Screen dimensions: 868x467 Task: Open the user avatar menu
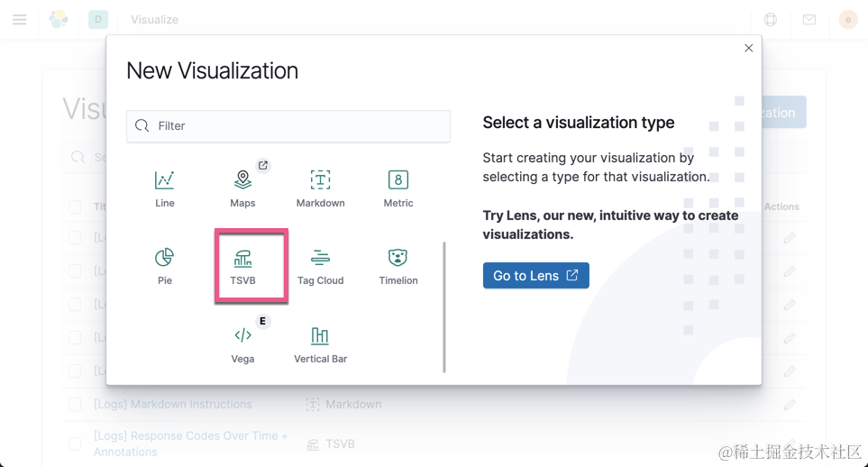pos(847,20)
